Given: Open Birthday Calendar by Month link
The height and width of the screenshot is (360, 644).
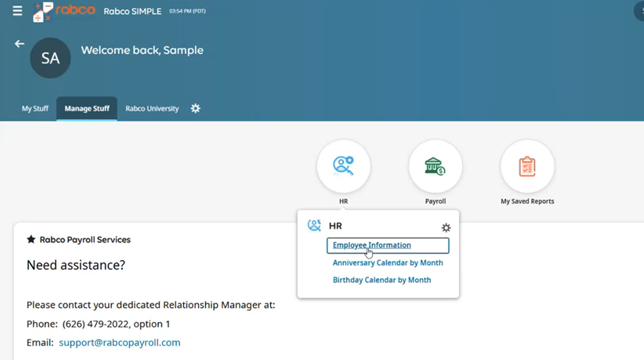Looking at the screenshot, I should click(x=382, y=280).
